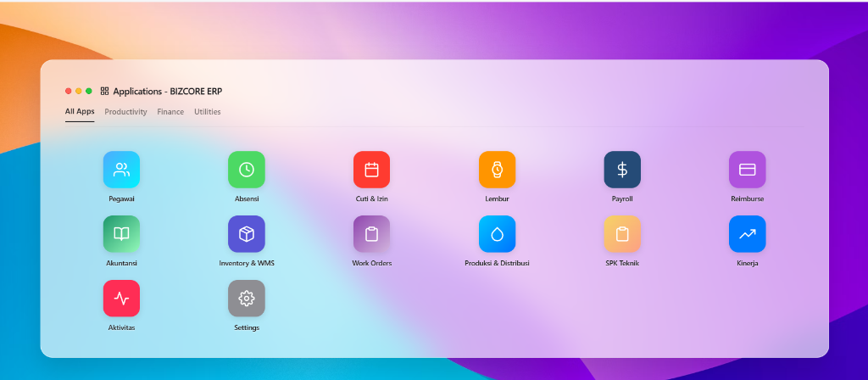
Task: Launch the SPK Teknik clipboard icon
Action: tap(622, 234)
